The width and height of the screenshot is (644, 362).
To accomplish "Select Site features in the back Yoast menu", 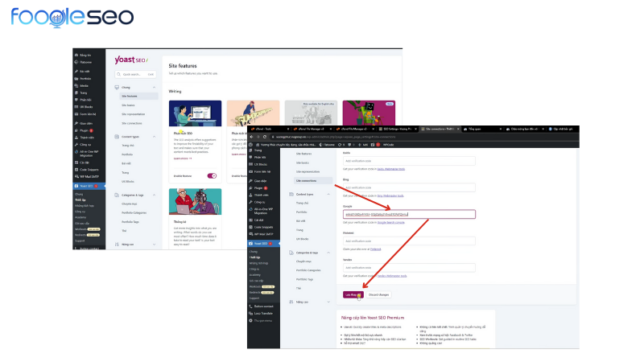I will coord(130,95).
